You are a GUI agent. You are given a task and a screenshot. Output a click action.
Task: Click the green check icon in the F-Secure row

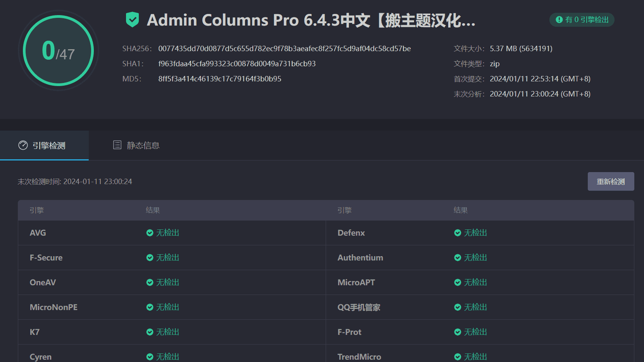click(150, 258)
